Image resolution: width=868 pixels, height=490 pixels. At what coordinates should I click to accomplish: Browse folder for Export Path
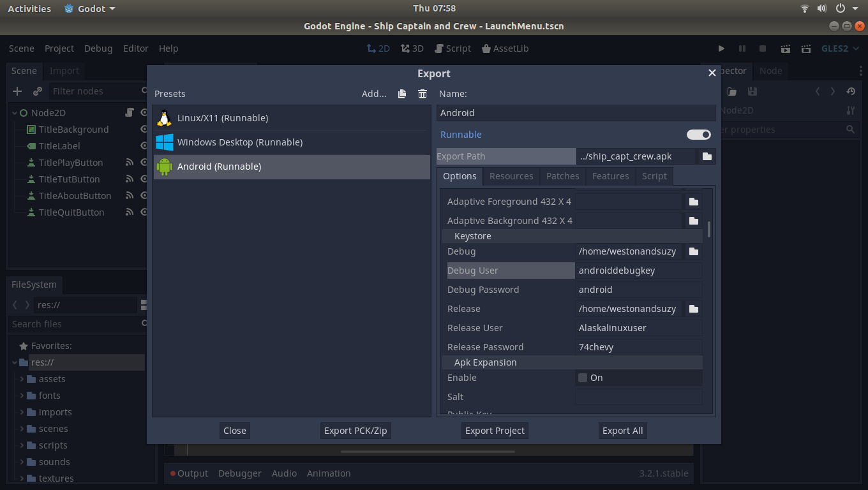[707, 156]
